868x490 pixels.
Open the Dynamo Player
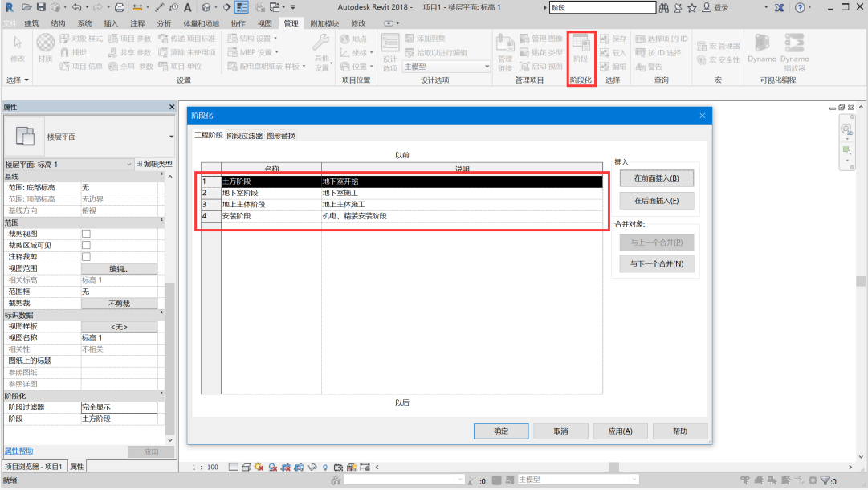pos(794,52)
